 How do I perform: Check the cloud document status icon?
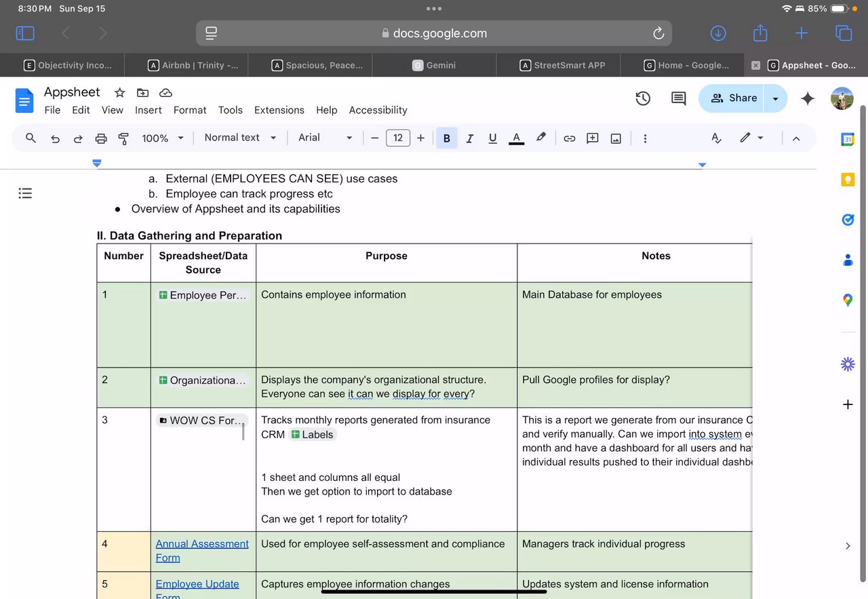coord(165,92)
